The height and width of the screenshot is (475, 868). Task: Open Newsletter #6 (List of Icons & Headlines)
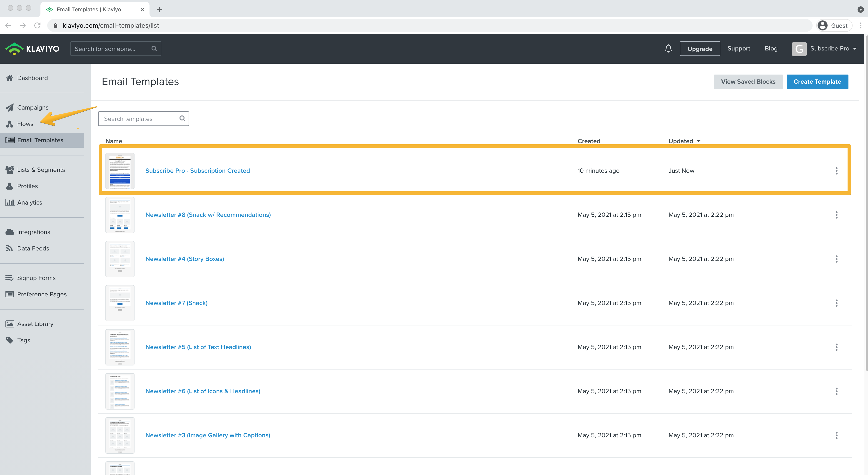pyautogui.click(x=203, y=391)
